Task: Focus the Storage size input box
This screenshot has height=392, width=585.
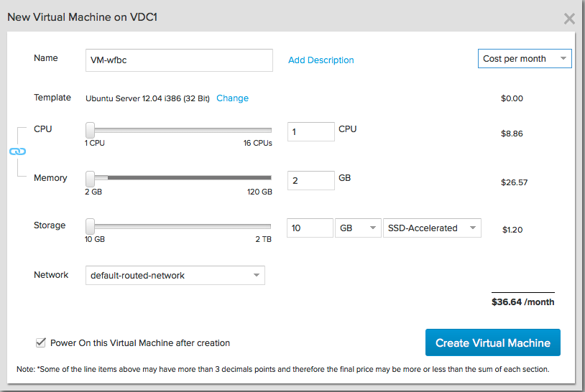Action: 310,228
